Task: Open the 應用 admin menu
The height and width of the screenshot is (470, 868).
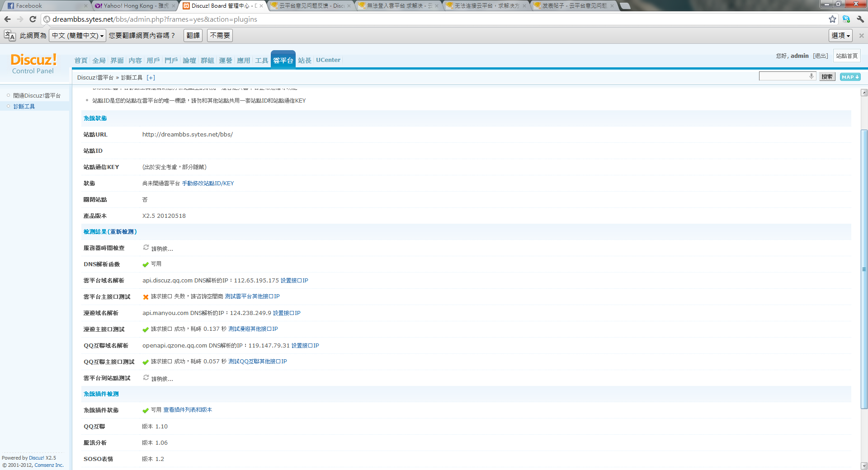Action: [x=244, y=60]
